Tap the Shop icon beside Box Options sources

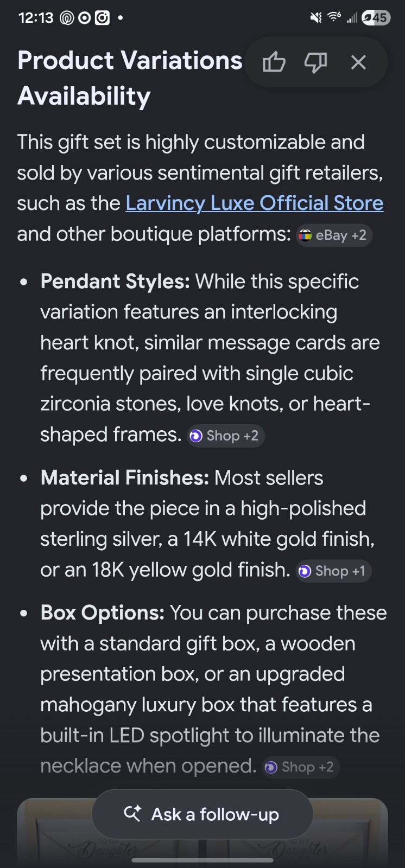click(x=271, y=767)
